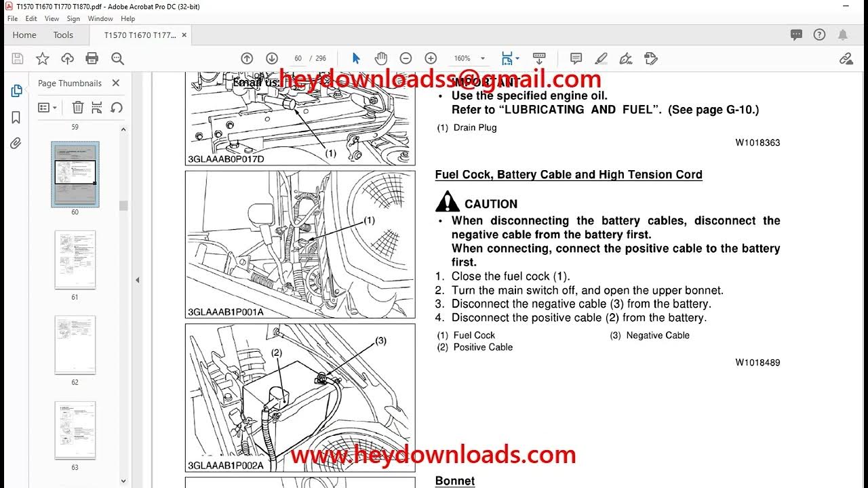Click thumbnails panel scrollbar handle
This screenshot has width=868, height=488.
pyautogui.click(x=123, y=206)
